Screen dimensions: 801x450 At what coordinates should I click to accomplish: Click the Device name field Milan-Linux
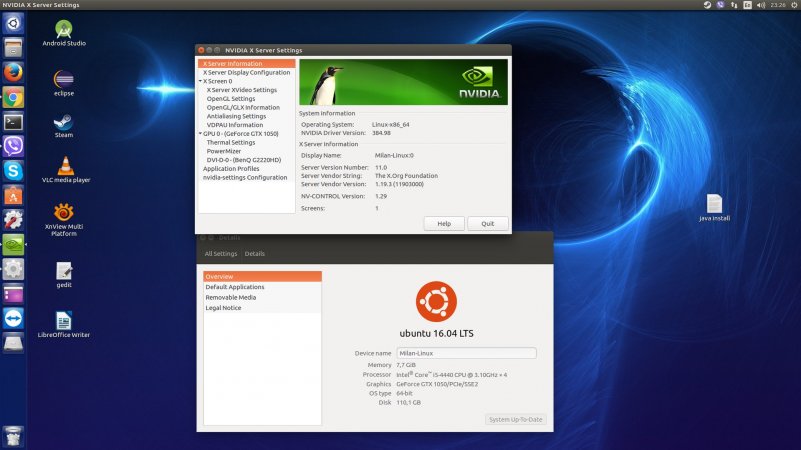pos(466,353)
